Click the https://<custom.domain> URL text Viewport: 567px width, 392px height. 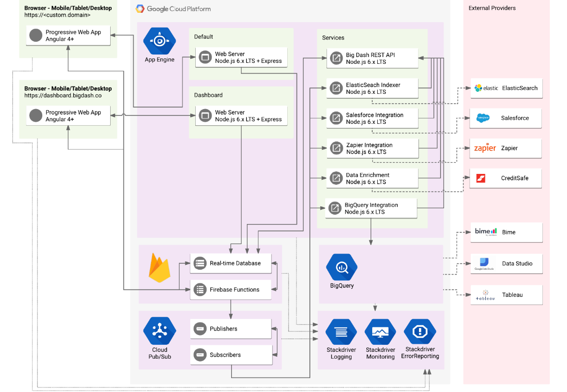[58, 15]
